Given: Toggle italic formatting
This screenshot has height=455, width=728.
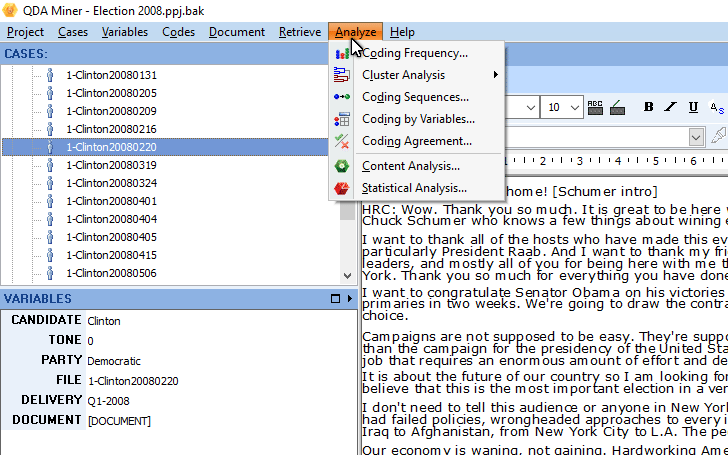Looking at the screenshot, I should [x=670, y=107].
